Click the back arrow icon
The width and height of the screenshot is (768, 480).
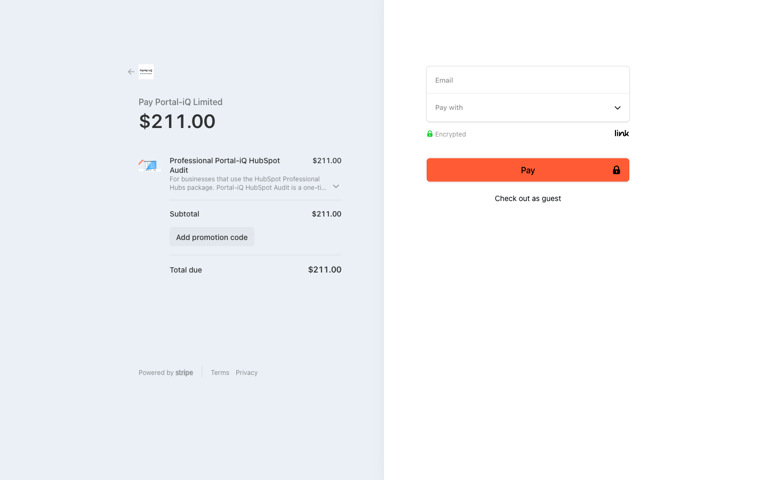[131, 72]
